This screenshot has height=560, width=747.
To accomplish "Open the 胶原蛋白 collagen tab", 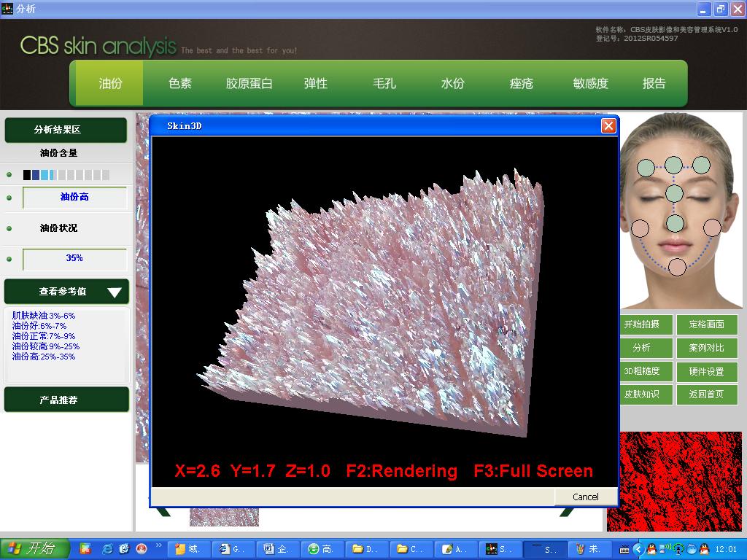I will tap(249, 84).
